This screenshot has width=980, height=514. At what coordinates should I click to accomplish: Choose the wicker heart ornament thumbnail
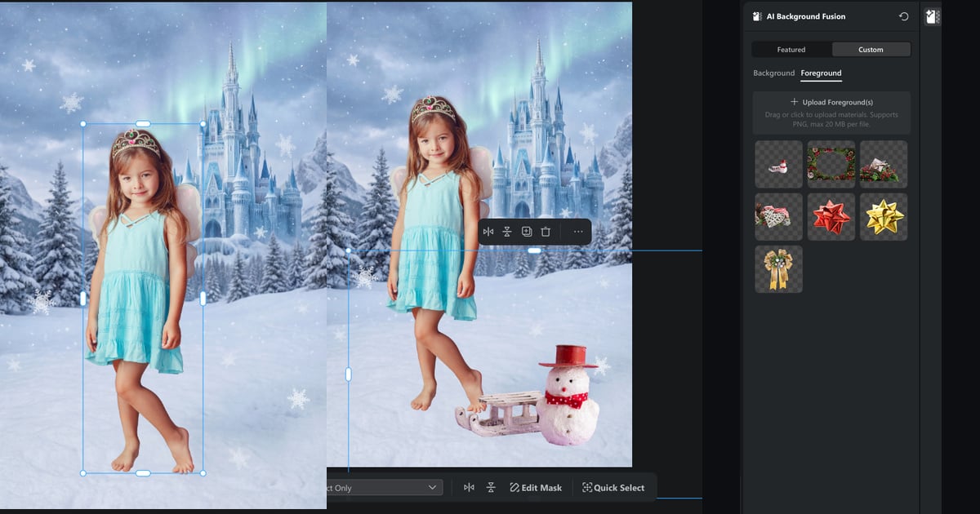(x=779, y=217)
